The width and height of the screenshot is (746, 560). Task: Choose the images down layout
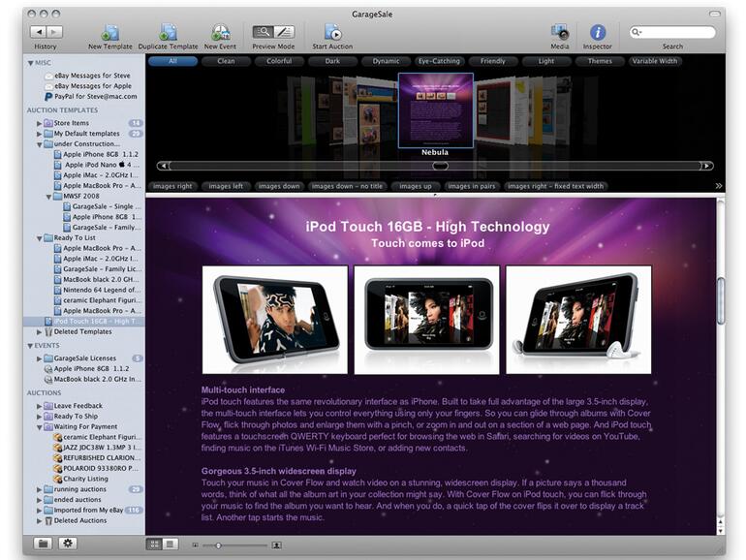point(279,186)
